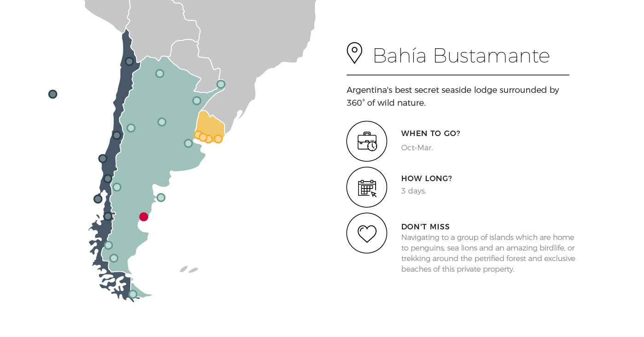Image resolution: width=644 pixels, height=337 pixels.
Task: Select the northeastern Argentina marker near Brazil border
Action: click(221, 84)
